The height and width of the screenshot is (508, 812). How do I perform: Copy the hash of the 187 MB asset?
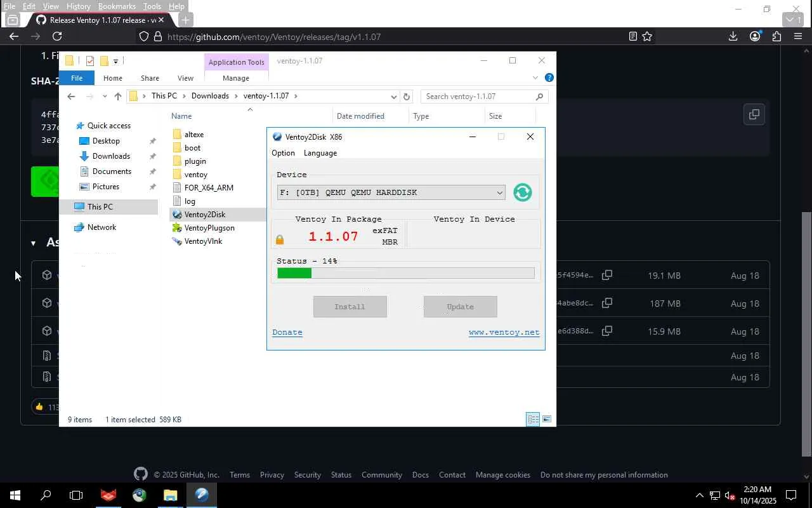tap(607, 303)
